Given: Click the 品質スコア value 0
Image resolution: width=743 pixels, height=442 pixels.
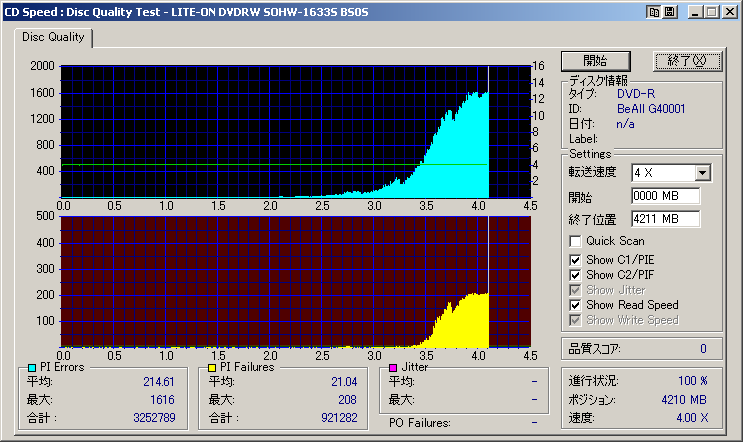Looking at the screenshot, I should click(x=703, y=349).
